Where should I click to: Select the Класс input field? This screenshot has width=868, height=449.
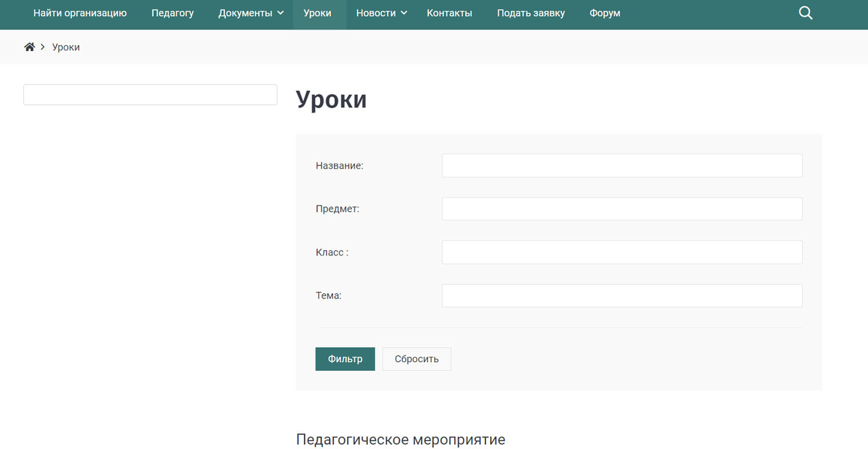pyautogui.click(x=621, y=252)
